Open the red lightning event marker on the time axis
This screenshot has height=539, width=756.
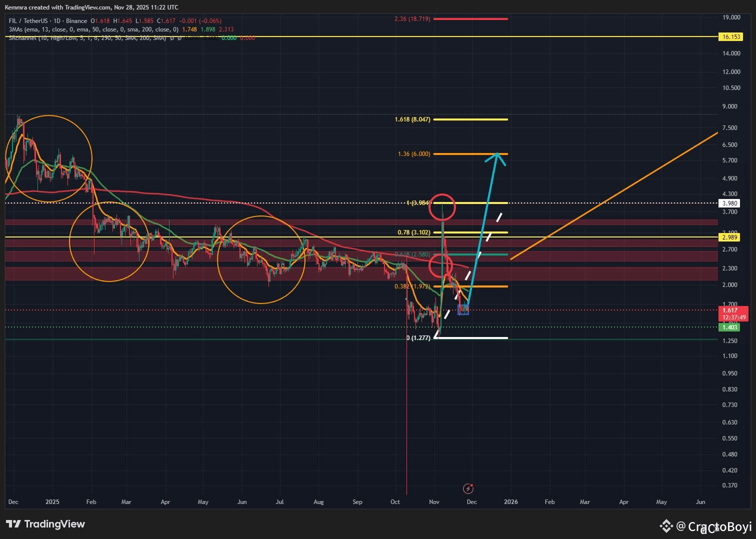click(468, 488)
